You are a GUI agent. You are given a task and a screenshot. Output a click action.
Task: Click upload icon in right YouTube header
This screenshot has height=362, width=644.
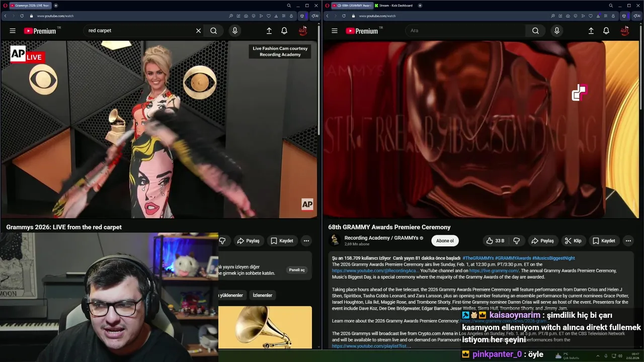click(x=591, y=31)
